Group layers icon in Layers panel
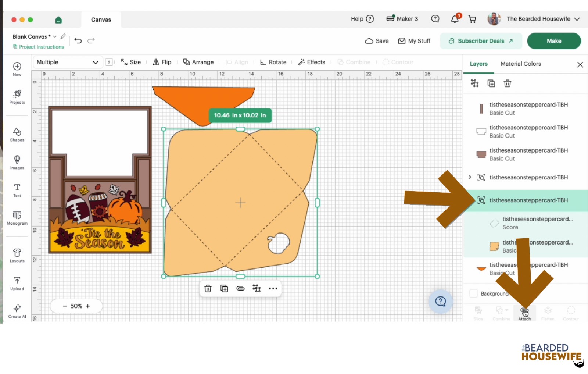Screen dimensions: 588x374 pos(474,83)
